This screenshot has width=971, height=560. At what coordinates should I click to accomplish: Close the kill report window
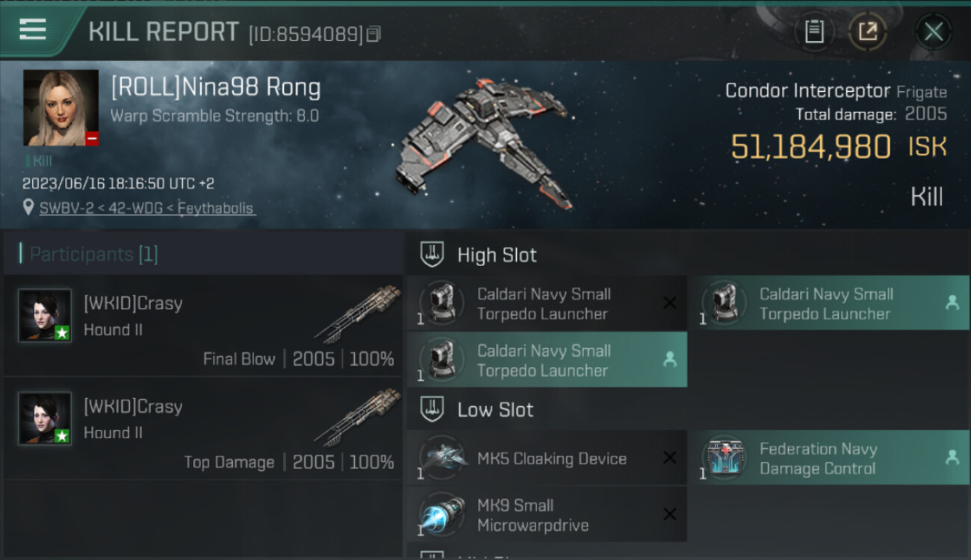(x=933, y=31)
